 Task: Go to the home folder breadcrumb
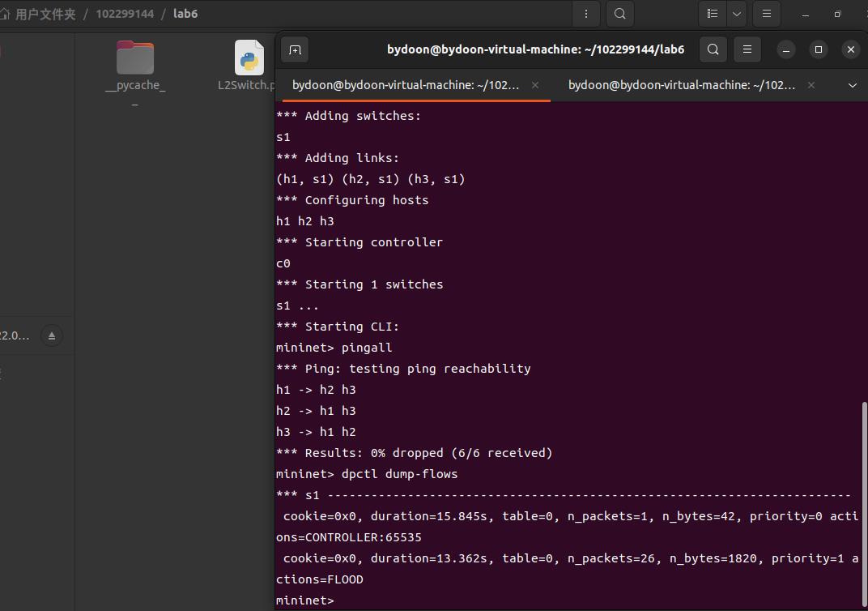(x=38, y=14)
